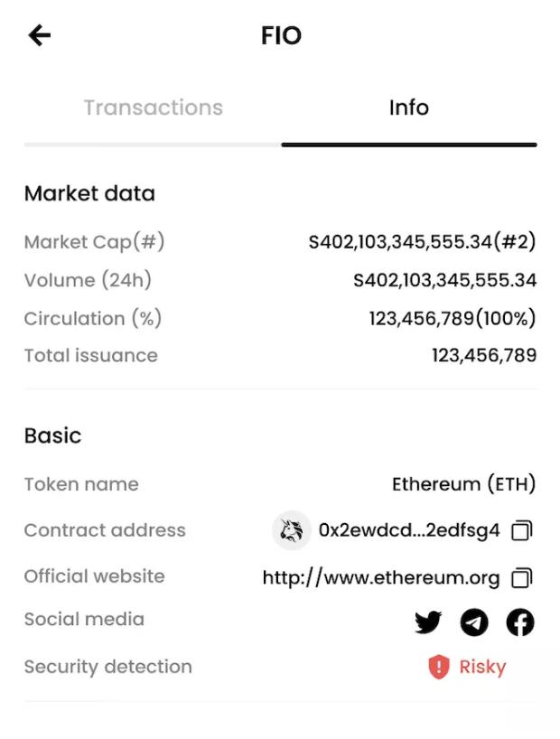
Task: Click the Volume (24h) amount
Action: tap(444, 281)
